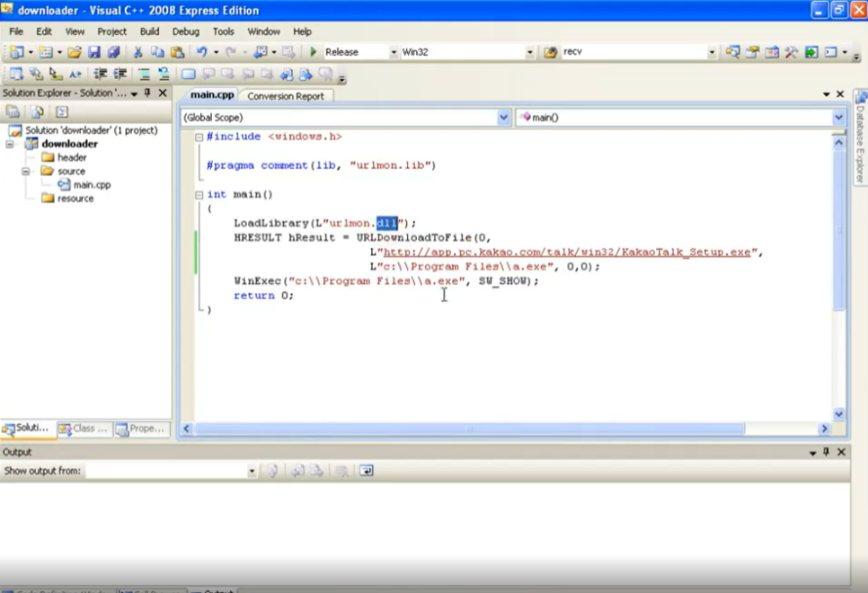Toggle a bookmark on the current line
The height and width of the screenshot is (593, 868).
(x=188, y=74)
